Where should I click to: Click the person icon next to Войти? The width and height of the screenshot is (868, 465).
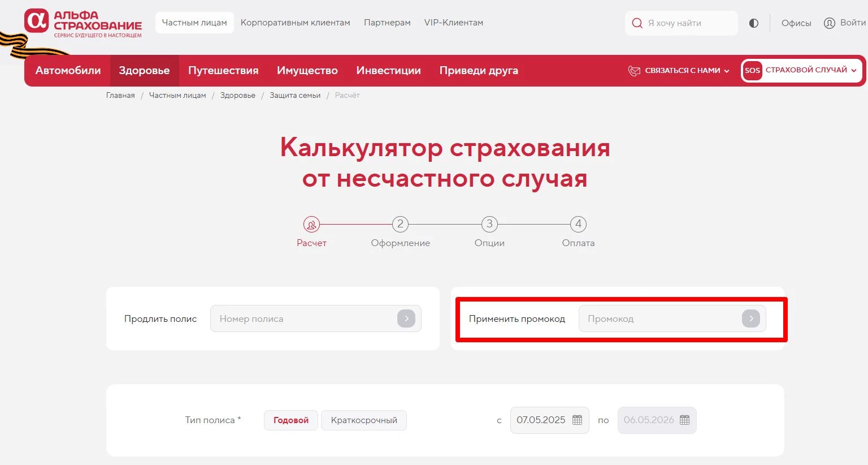coord(829,23)
